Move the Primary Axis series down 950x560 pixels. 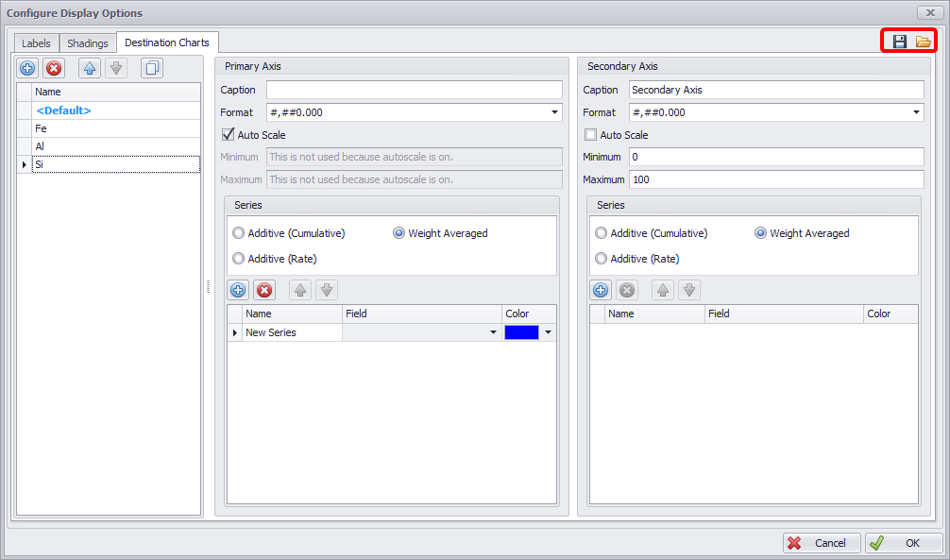pyautogui.click(x=327, y=290)
